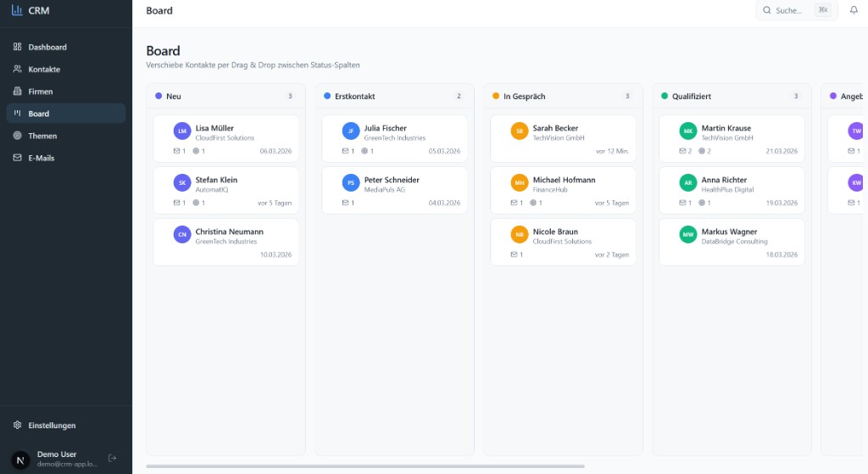Click Sarah Becker's orange SB avatar
Screen dimensions: 868x474
(x=520, y=131)
